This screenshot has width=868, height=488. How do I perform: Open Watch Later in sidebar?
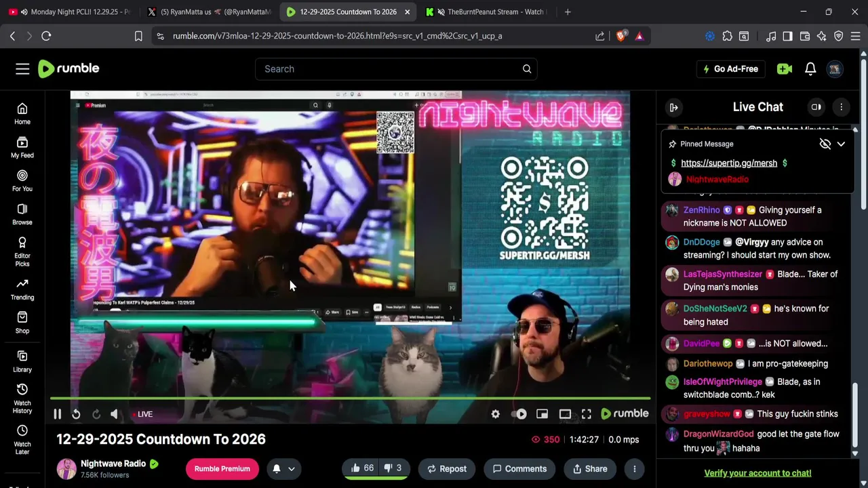[x=22, y=440]
